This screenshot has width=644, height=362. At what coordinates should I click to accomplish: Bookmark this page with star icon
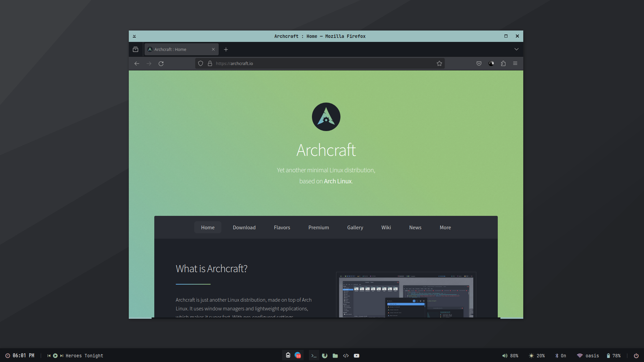click(x=439, y=64)
